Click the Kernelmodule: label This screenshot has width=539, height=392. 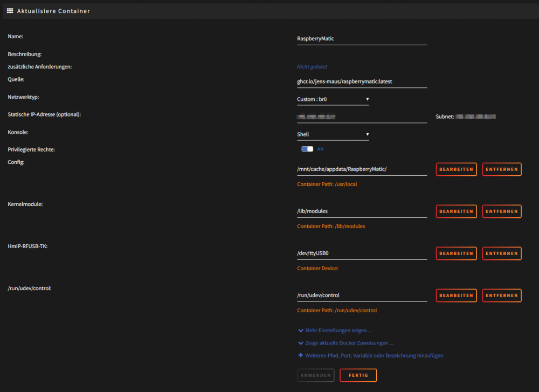tap(25, 204)
